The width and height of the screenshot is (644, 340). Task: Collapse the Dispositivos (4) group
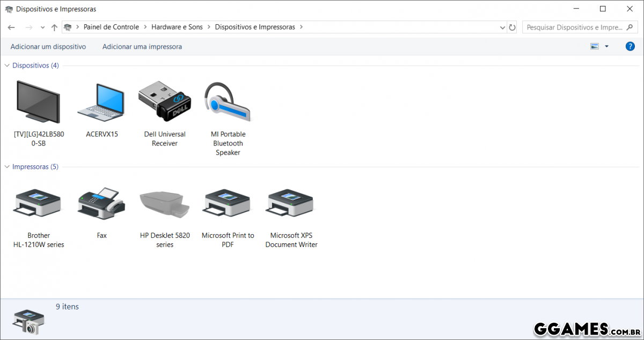[7, 66]
